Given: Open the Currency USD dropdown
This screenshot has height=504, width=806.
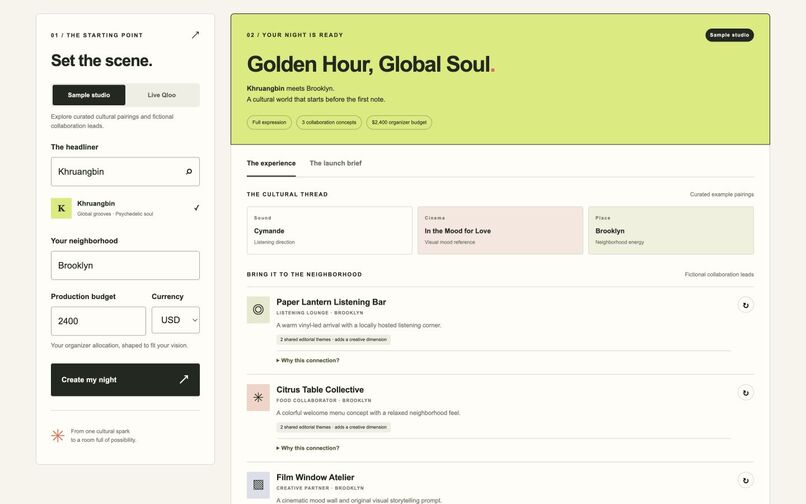Looking at the screenshot, I should click(175, 320).
